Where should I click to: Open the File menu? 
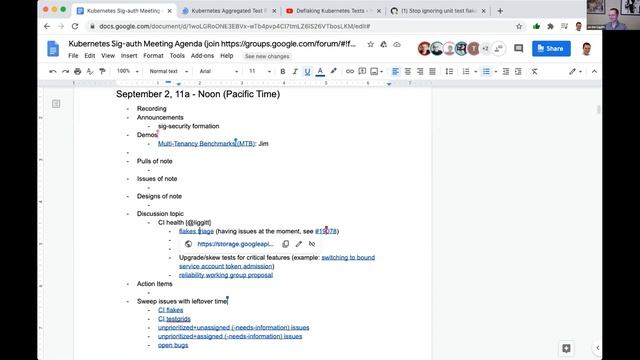[x=73, y=56]
